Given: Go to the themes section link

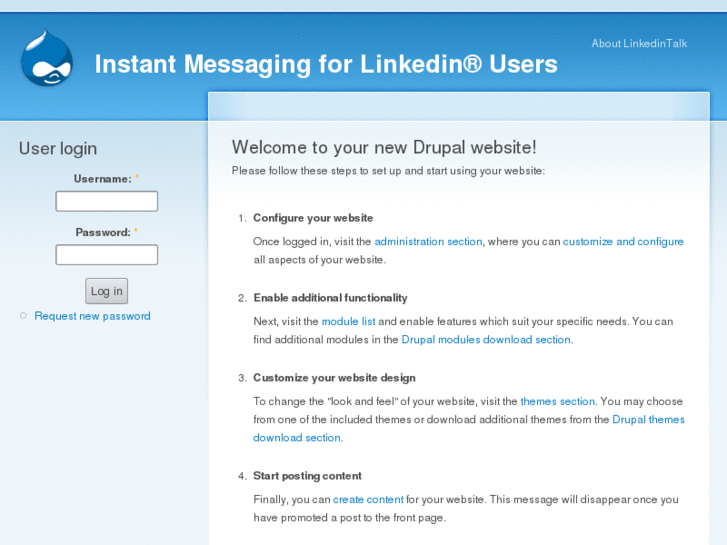Looking at the screenshot, I should coord(557,402).
